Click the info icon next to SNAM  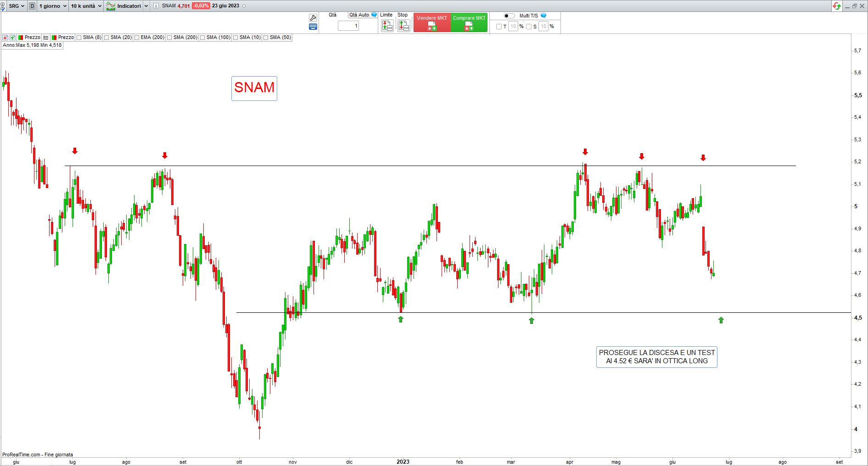(x=156, y=6)
